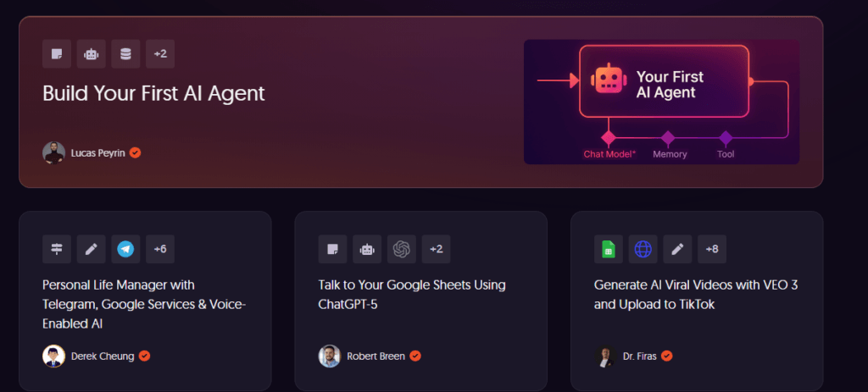The width and height of the screenshot is (868, 392).
Task: Click robot icon on Build Your First AI Agent card
Action: click(91, 54)
